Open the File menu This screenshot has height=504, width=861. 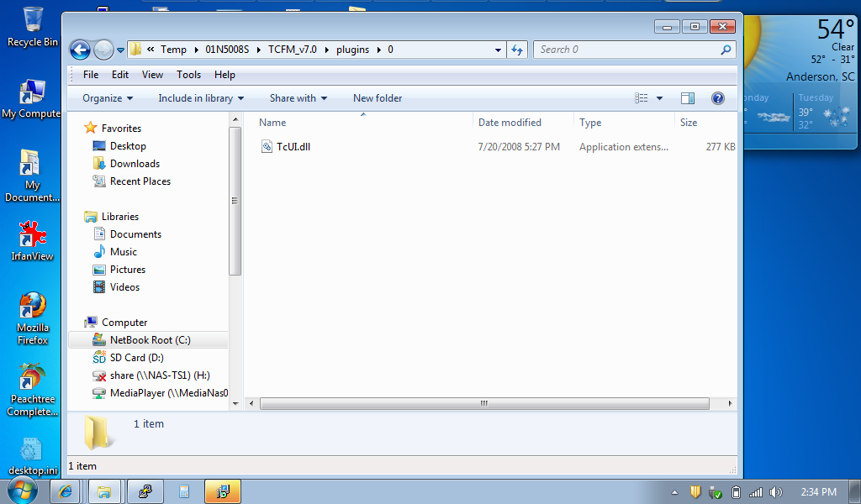coord(91,75)
